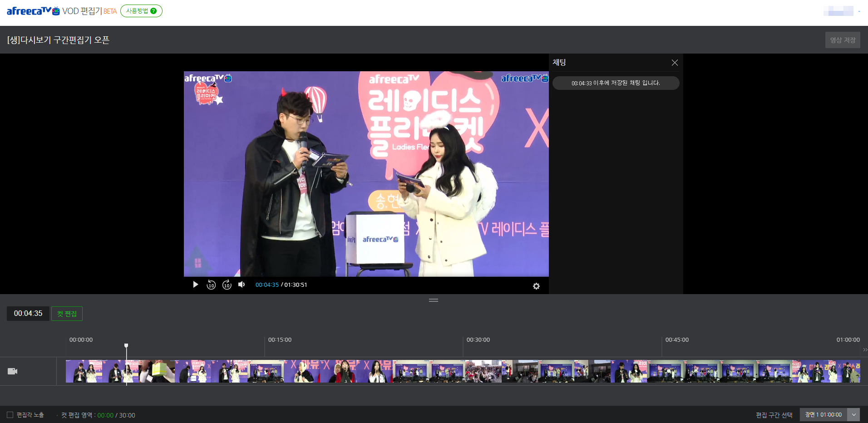Click the video title text

pyautogui.click(x=58, y=40)
